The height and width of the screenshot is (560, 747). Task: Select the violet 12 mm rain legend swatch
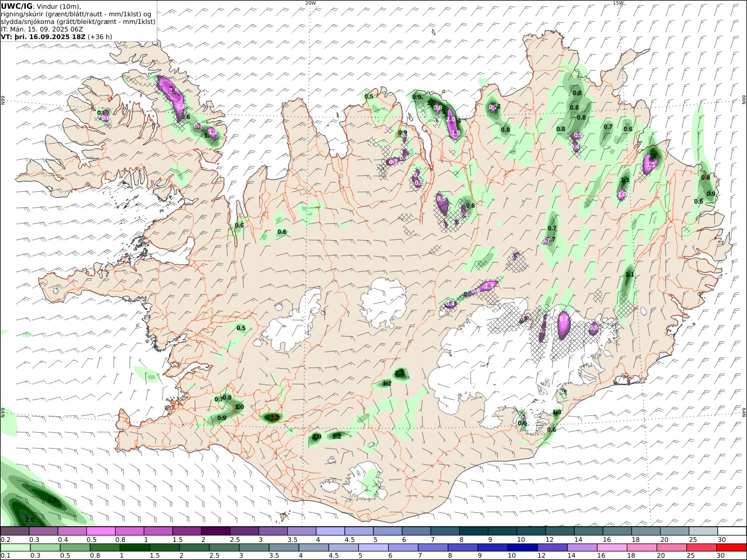[552, 548]
